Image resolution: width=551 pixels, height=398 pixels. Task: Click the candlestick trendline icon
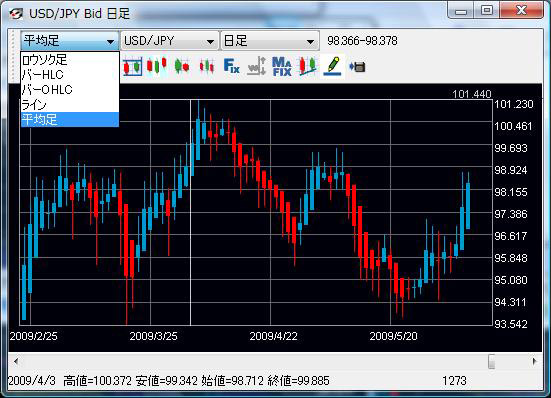307,66
